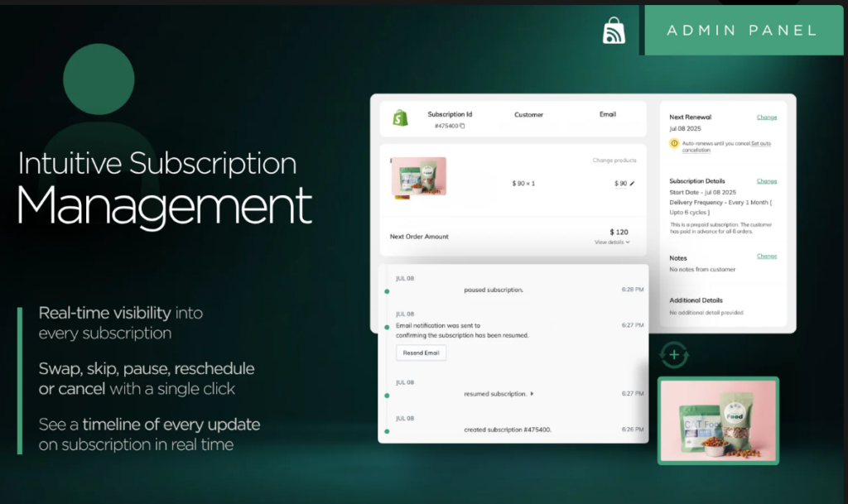This screenshot has width=848, height=504.
Task: Expand the resumed subscription arrow
Action: pos(532,394)
